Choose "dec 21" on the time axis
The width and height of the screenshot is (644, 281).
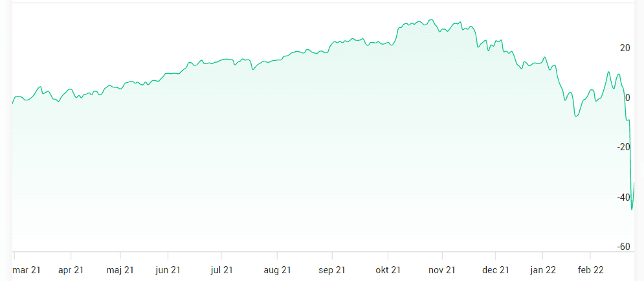(496, 270)
